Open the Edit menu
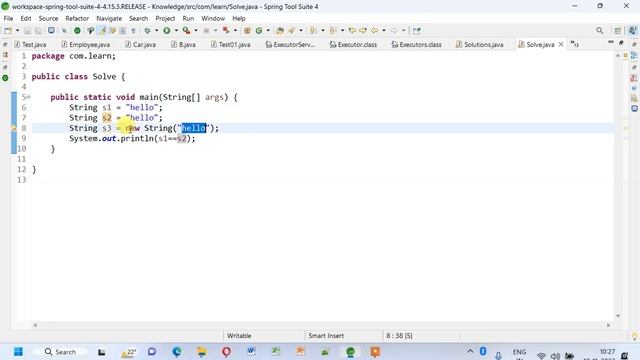640x360 pixels. tap(26, 18)
